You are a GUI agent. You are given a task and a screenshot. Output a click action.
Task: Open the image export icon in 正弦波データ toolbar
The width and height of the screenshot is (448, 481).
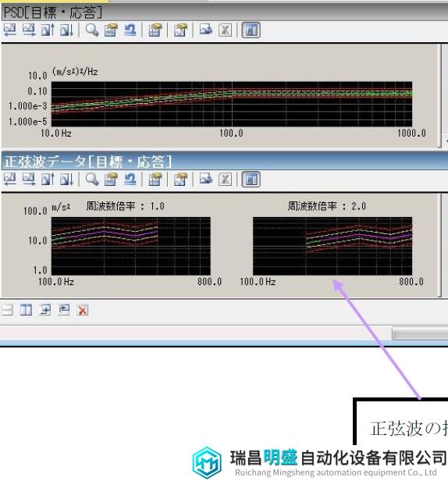206,179
